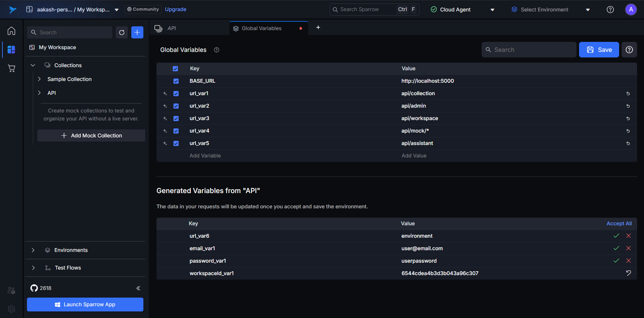644x318 pixels.
Task: Select the Global Variables tab
Action: coord(269,28)
